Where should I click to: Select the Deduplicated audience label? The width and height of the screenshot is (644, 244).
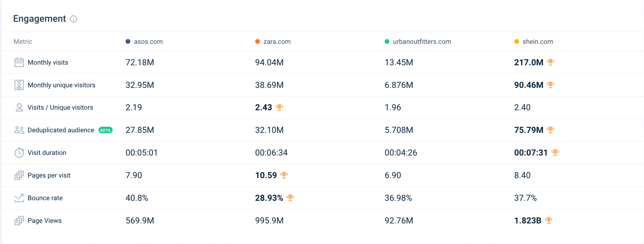61,130
